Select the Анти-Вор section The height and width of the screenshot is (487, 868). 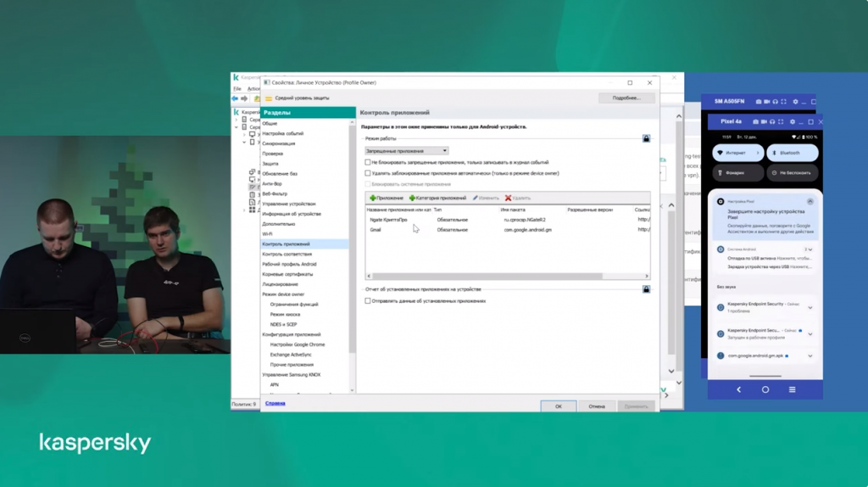coord(272,184)
